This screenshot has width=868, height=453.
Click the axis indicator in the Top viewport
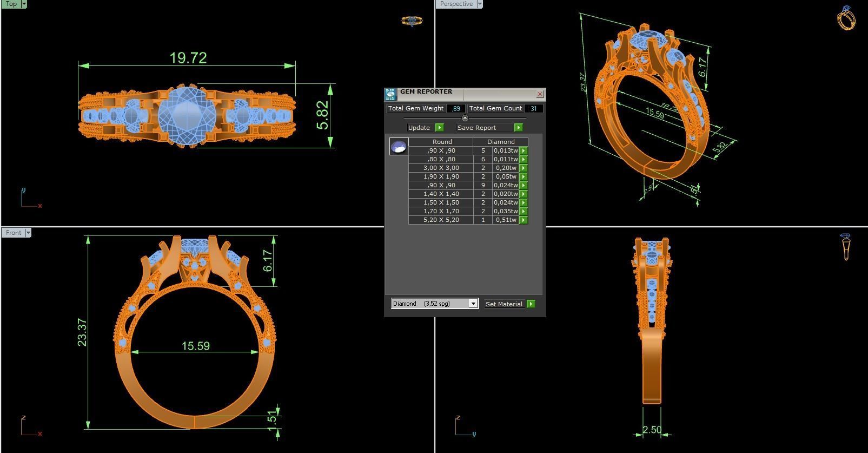click(30, 198)
